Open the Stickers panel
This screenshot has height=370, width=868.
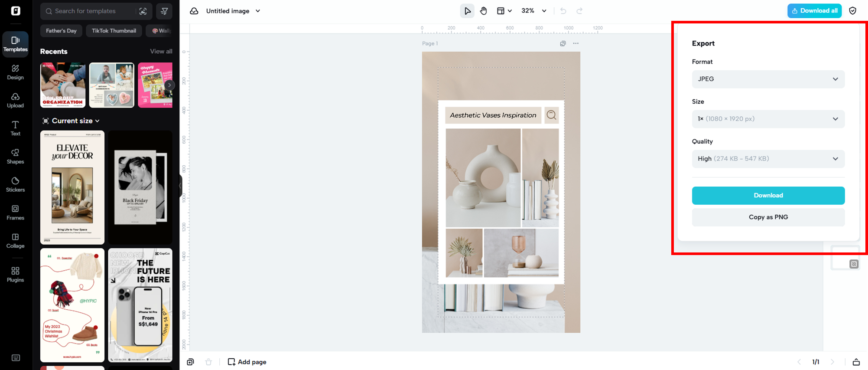tap(15, 184)
